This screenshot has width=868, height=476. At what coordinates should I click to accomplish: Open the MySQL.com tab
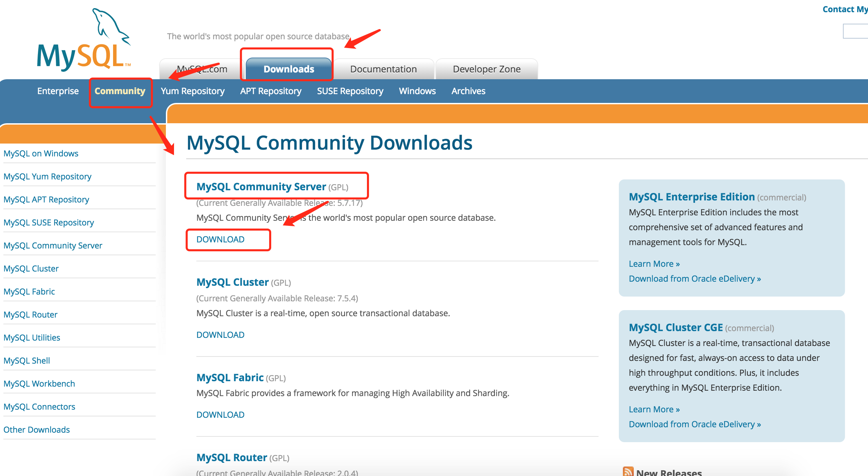point(202,69)
